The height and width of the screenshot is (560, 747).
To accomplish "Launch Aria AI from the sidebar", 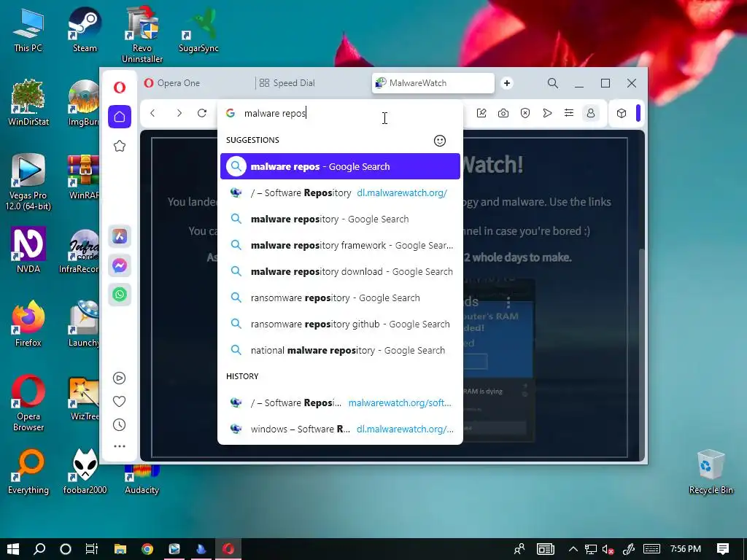I will (x=120, y=236).
